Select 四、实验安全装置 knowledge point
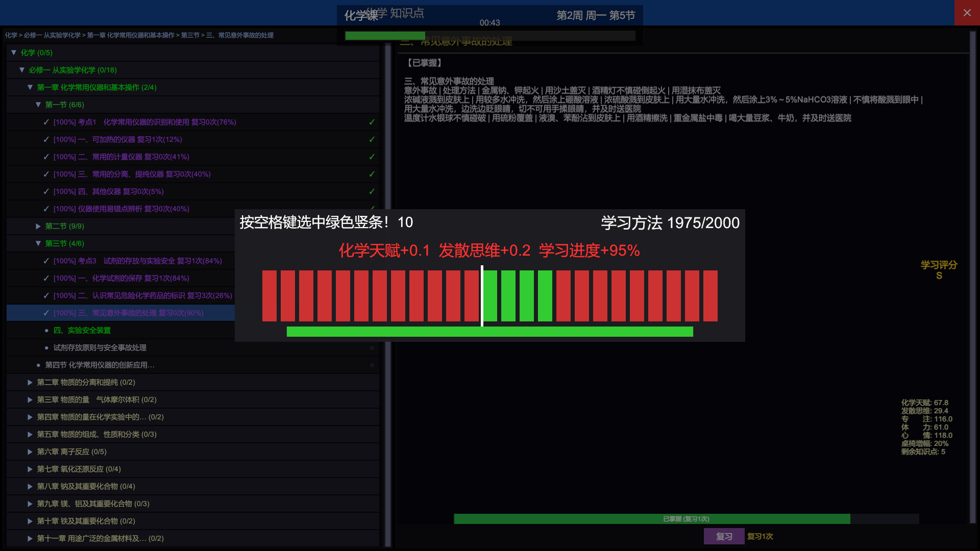The width and height of the screenshot is (980, 551). coord(121,330)
